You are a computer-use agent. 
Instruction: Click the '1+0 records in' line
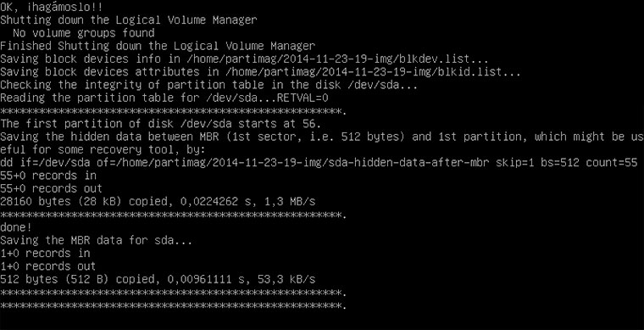click(45, 253)
